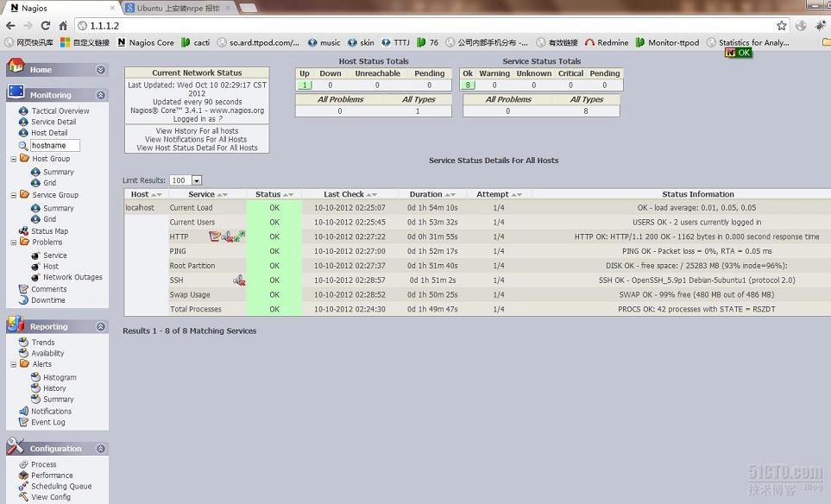Open View Notifications For All Hosts

[196, 140]
